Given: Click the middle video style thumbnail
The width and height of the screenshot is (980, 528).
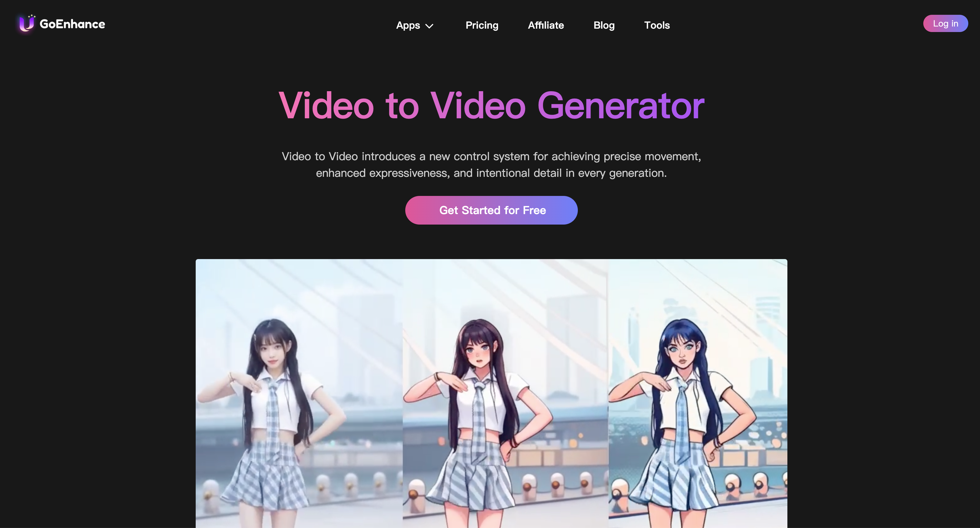Looking at the screenshot, I should pos(492,393).
